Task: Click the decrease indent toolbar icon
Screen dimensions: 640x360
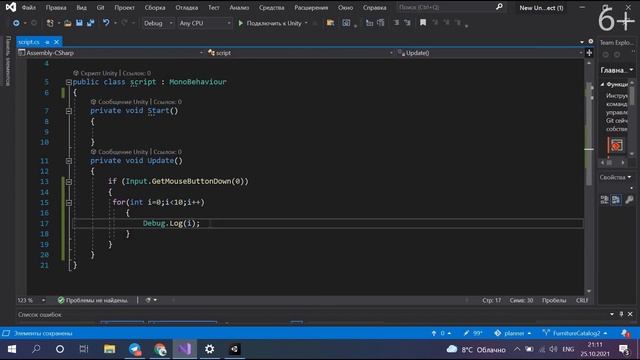Action: click(x=369, y=23)
